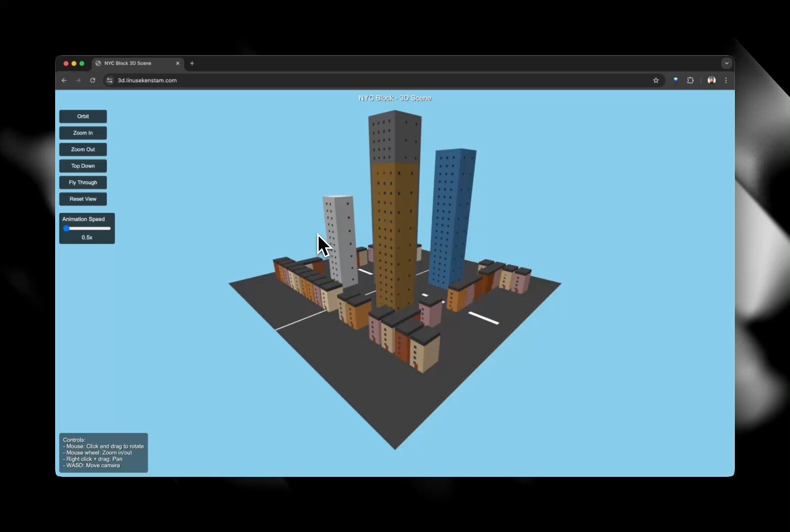Click the 0.5x speed value
790x532 pixels.
[x=87, y=237]
